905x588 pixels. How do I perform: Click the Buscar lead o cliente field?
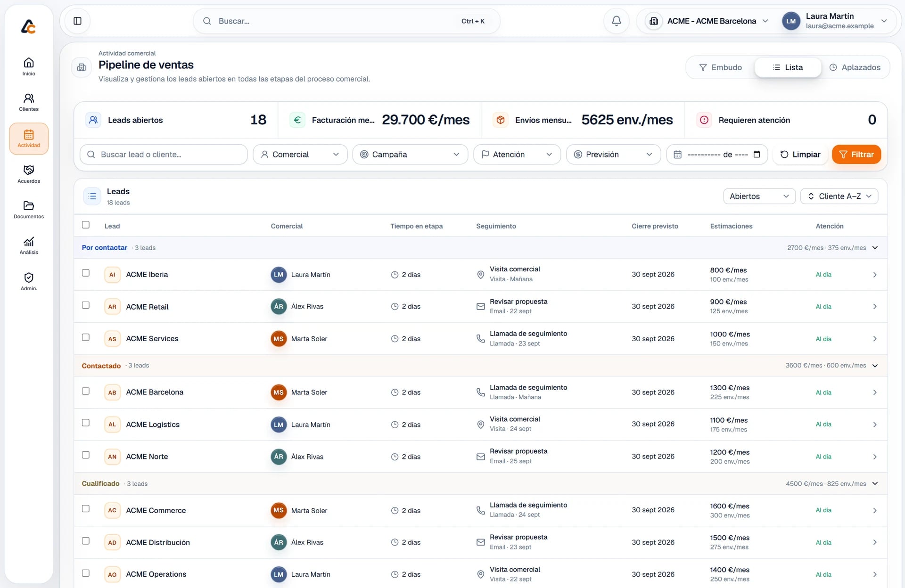pyautogui.click(x=164, y=154)
